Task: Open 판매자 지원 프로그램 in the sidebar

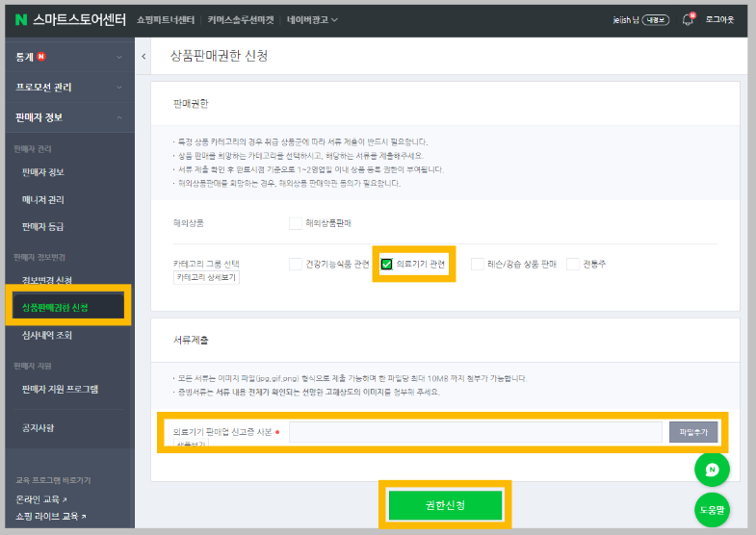Action: pos(60,389)
